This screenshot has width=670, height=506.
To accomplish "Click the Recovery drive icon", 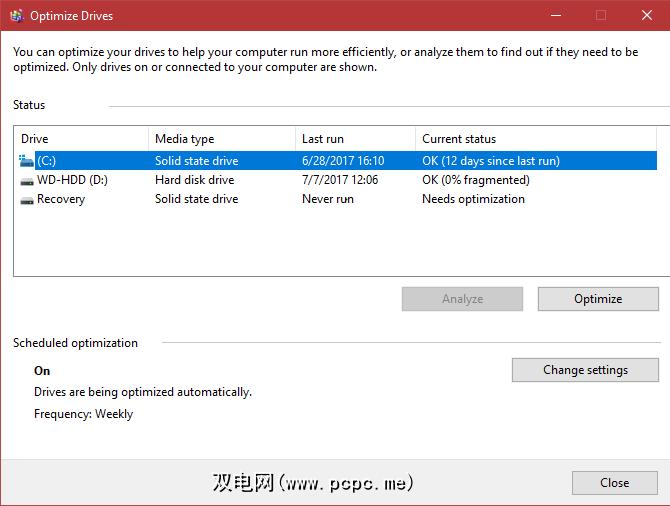I will coord(26,199).
